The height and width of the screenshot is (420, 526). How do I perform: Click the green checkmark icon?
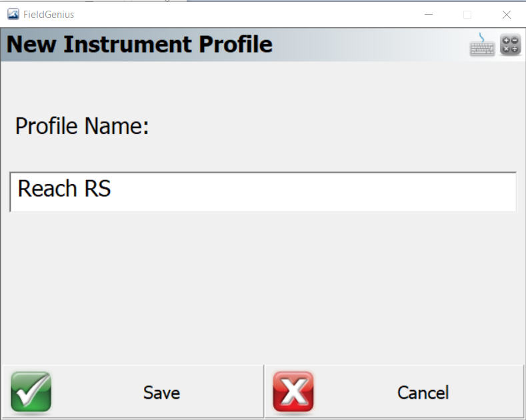pos(31,391)
